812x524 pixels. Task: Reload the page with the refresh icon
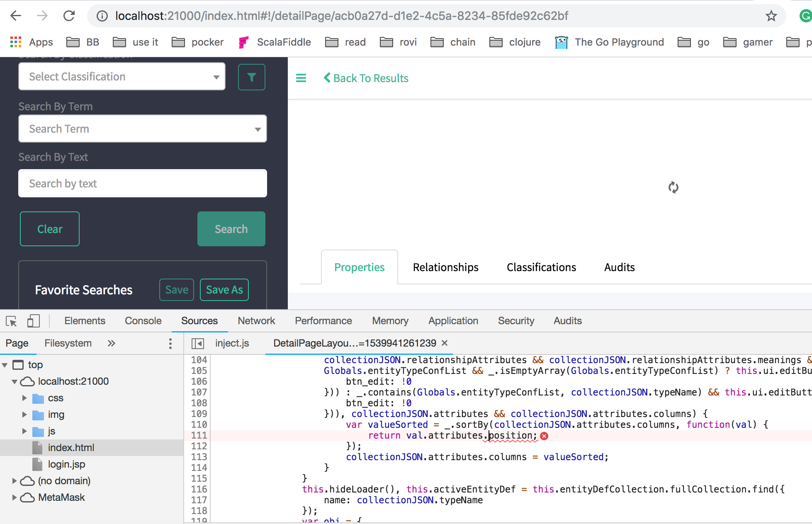[x=69, y=16]
